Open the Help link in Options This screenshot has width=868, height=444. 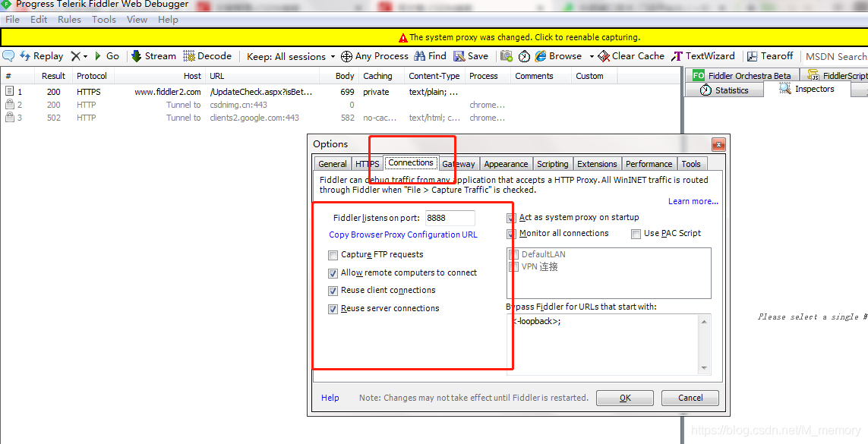tap(330, 398)
